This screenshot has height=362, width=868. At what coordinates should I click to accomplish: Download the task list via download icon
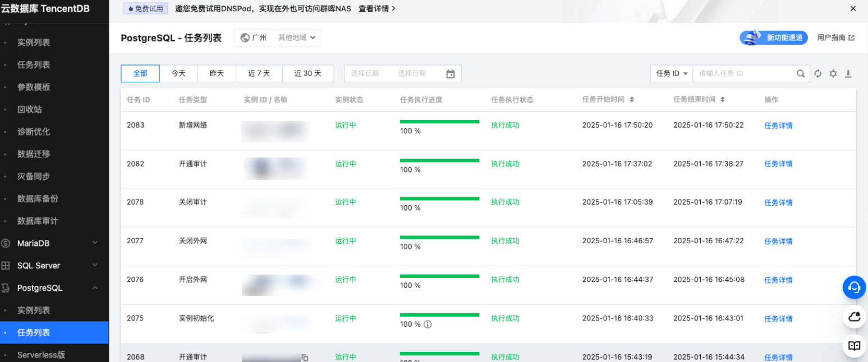[848, 73]
